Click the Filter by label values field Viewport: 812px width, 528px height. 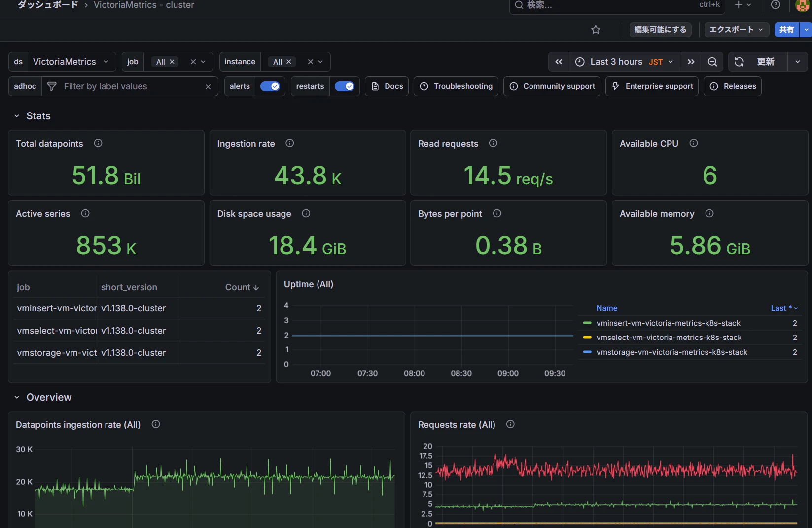(x=131, y=86)
